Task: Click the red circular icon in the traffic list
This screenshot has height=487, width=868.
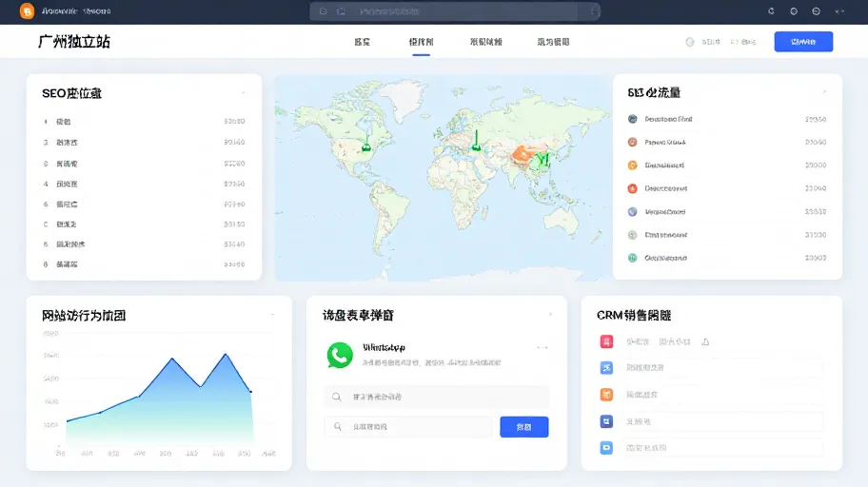Action: [632, 188]
